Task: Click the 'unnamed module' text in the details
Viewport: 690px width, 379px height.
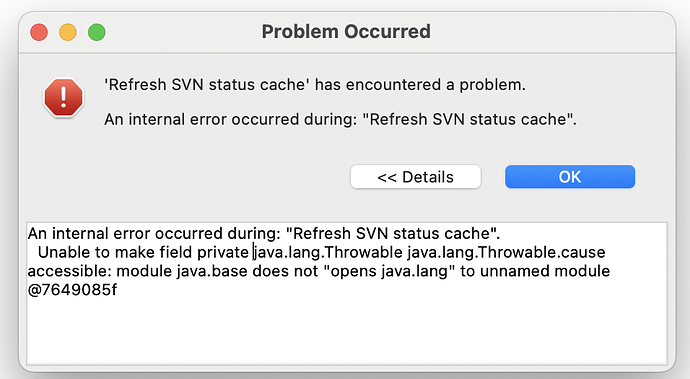Action: pos(545,271)
